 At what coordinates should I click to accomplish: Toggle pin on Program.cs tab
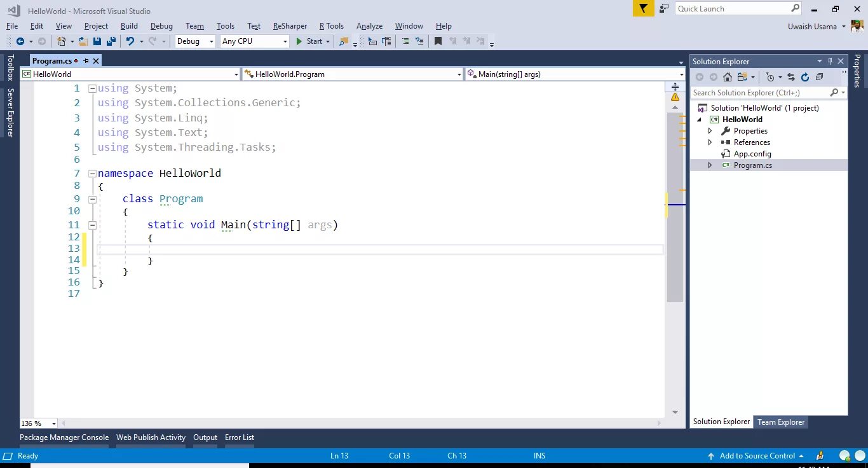[86, 61]
